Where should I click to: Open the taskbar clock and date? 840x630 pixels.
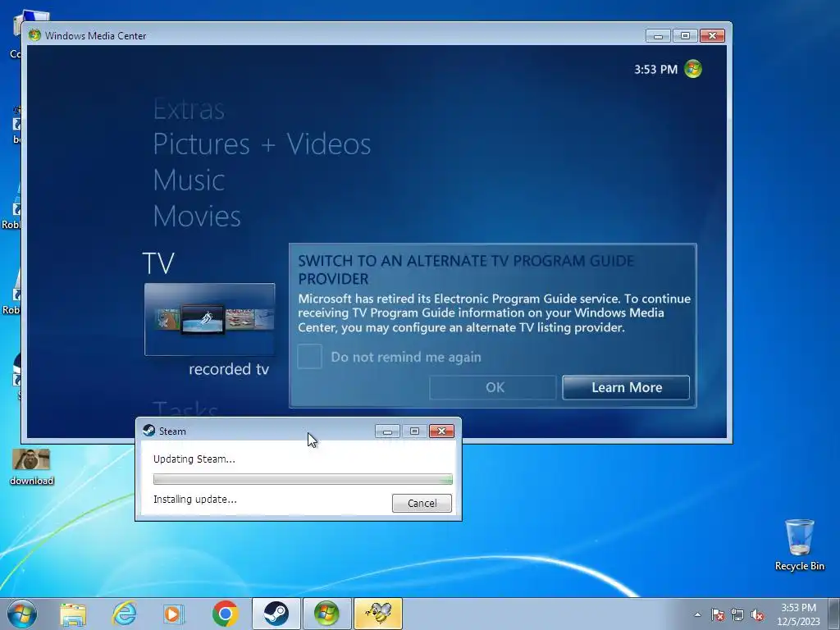pos(798,614)
